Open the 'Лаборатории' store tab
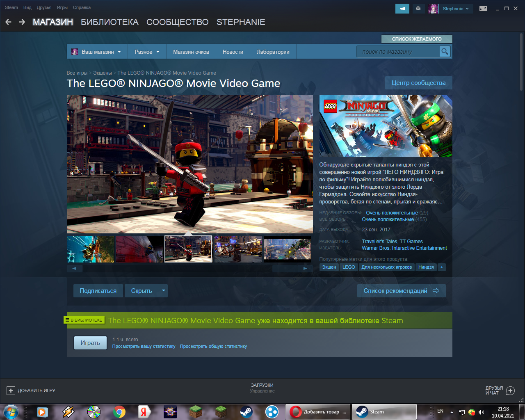This screenshot has height=420, width=525. [273, 52]
